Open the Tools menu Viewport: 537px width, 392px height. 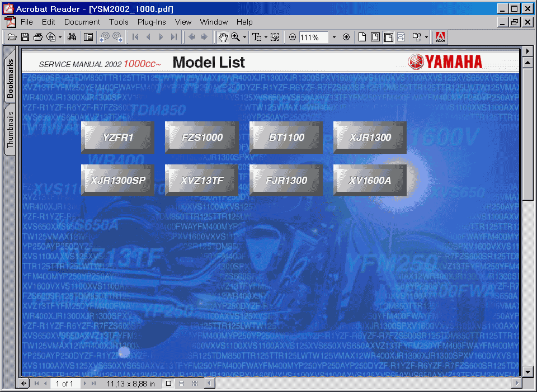(x=119, y=22)
